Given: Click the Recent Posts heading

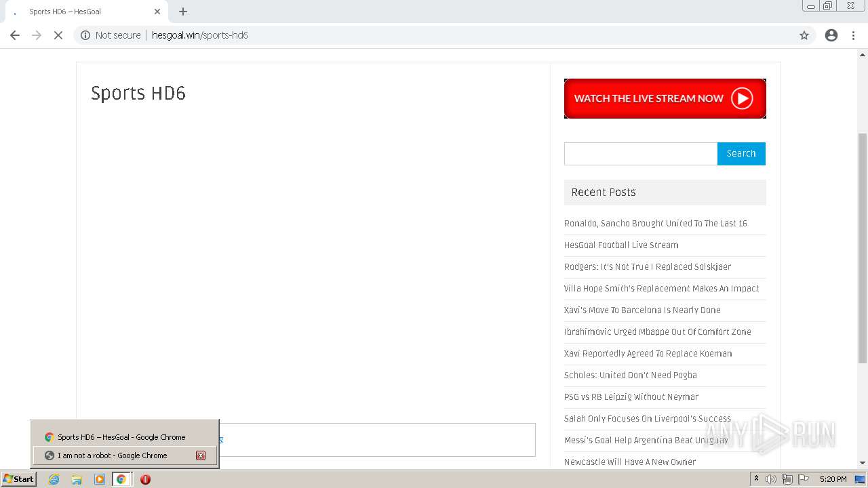Looking at the screenshot, I should [x=604, y=192].
